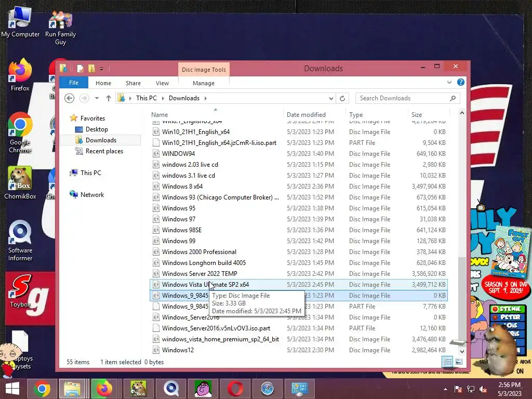Click the New folder quick access icon
Viewport: 532px width, 399px height.
[91, 69]
